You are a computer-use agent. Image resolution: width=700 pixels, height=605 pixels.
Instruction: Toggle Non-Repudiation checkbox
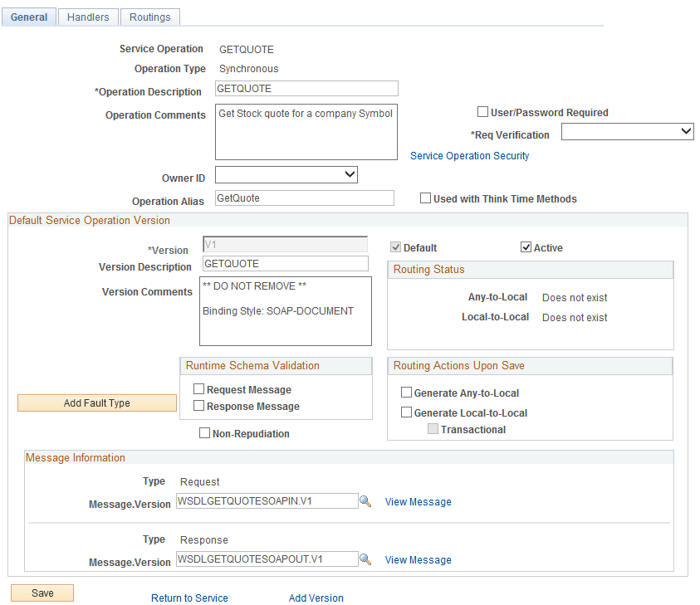(x=204, y=433)
